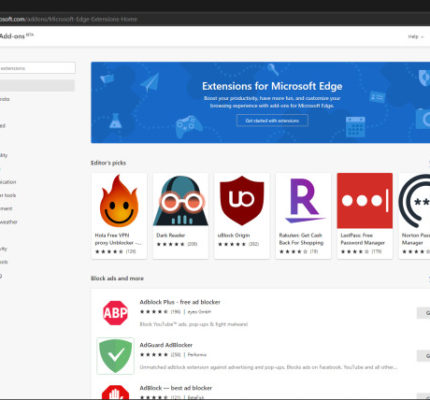Click the browser address bar URL
The height and width of the screenshot is (400, 430).
69,19
